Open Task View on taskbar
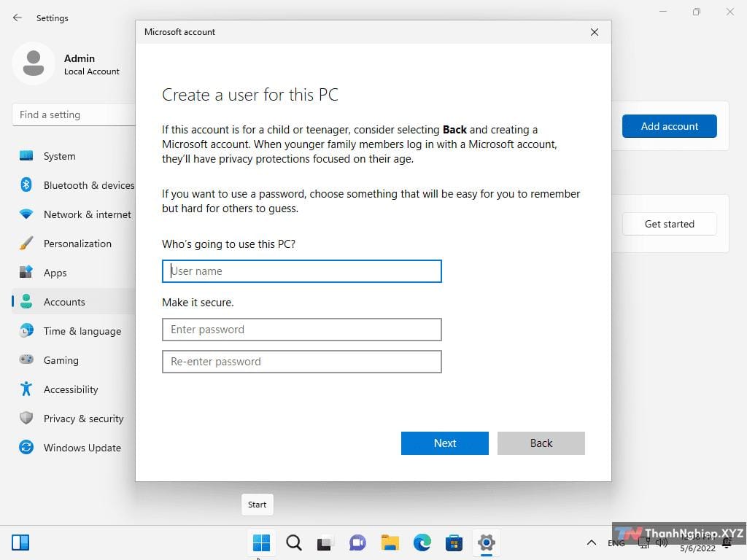Image resolution: width=747 pixels, height=560 pixels. [x=325, y=542]
